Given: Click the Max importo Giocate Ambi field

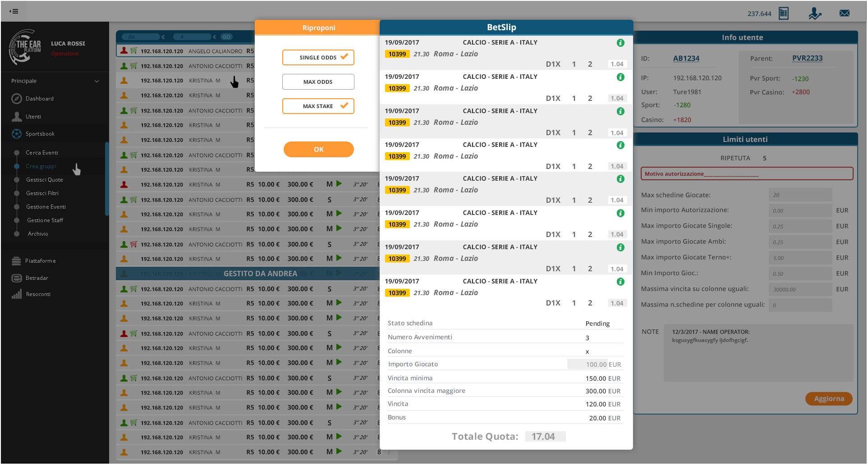Looking at the screenshot, I should click(800, 242).
